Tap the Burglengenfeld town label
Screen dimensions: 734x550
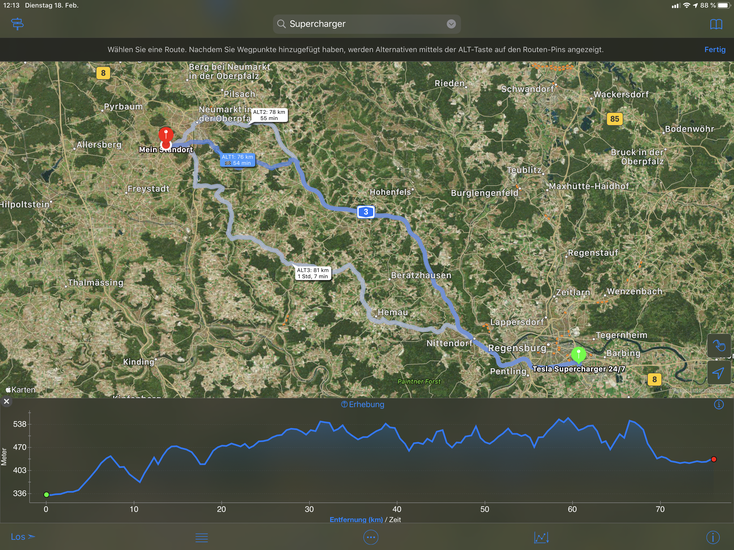tap(484, 193)
